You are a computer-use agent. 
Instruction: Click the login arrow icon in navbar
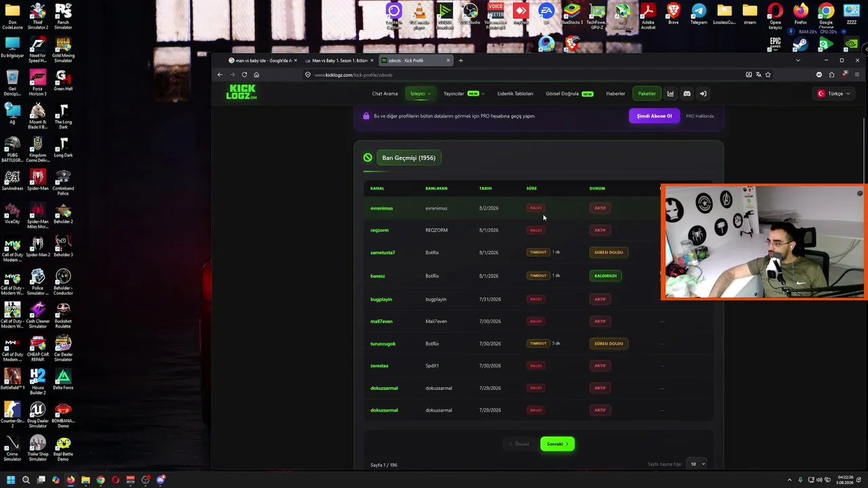tap(703, 94)
